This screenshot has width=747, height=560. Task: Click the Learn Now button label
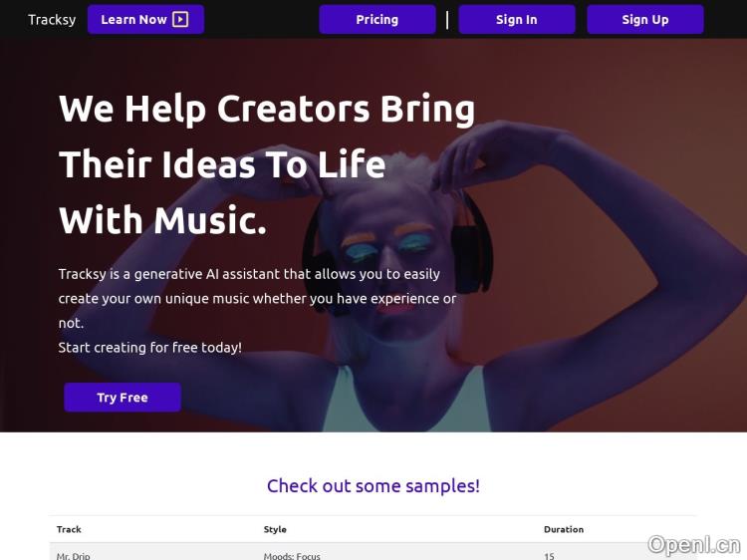(x=133, y=20)
